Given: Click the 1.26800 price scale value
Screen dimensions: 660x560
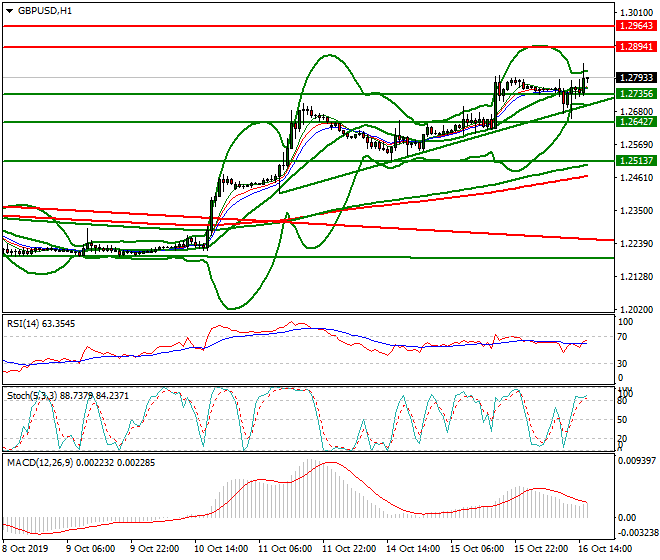Looking at the screenshot, I should 637,112.
